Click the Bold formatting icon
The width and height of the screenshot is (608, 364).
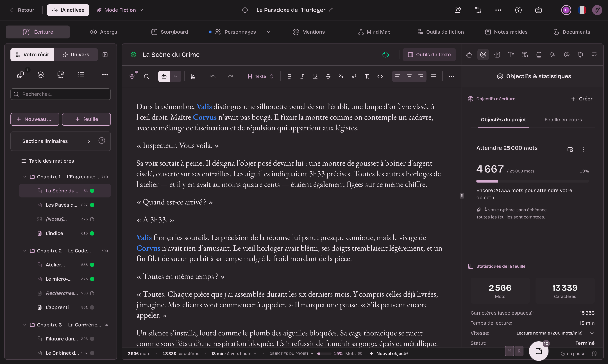click(x=289, y=76)
